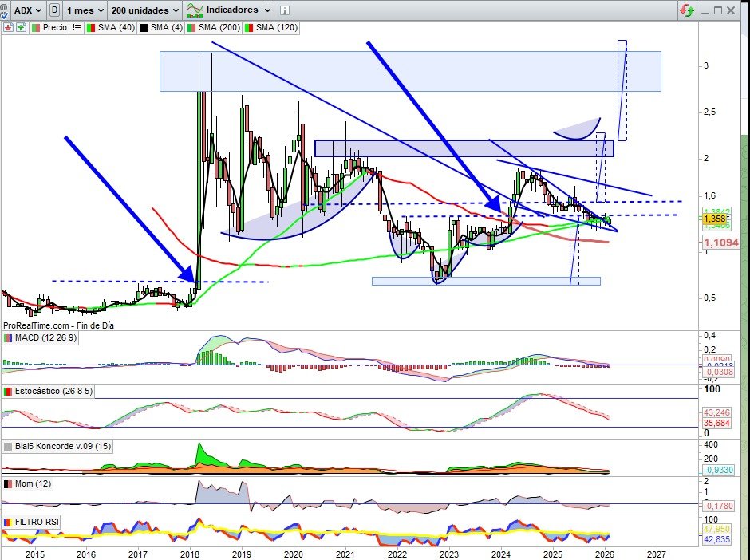Click the list icon next to Precio
Screen dimensions: 750x560
coord(77,27)
